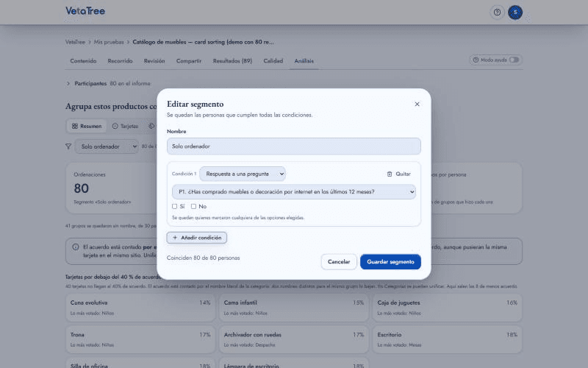The height and width of the screenshot is (368, 588).
Task: Click the Cancelar button
Action: click(339, 262)
